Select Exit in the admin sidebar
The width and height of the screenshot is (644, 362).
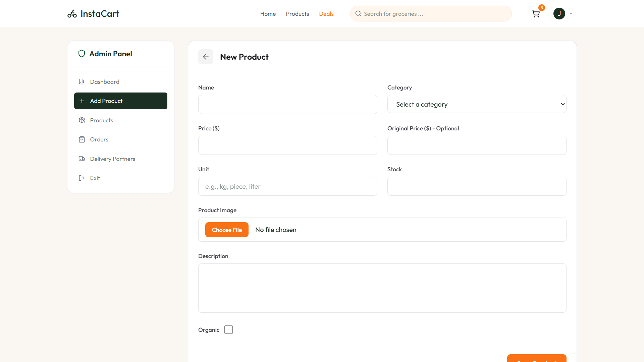(x=121, y=178)
